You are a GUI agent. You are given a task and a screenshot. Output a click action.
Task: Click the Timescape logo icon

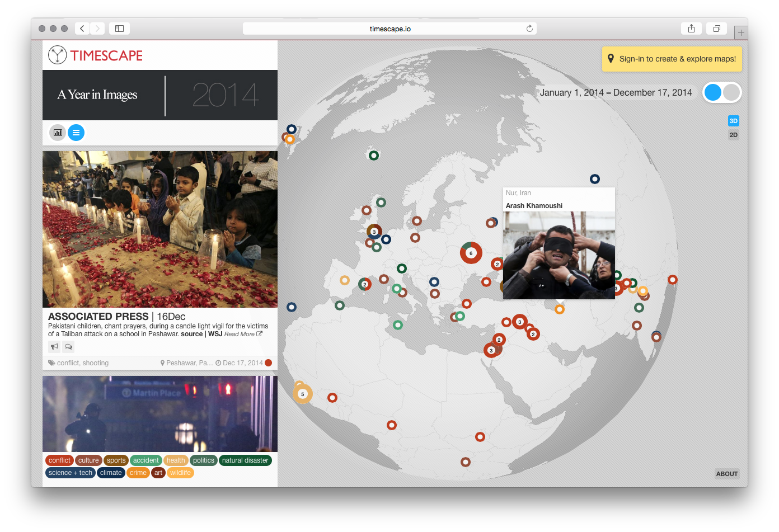[x=57, y=55]
